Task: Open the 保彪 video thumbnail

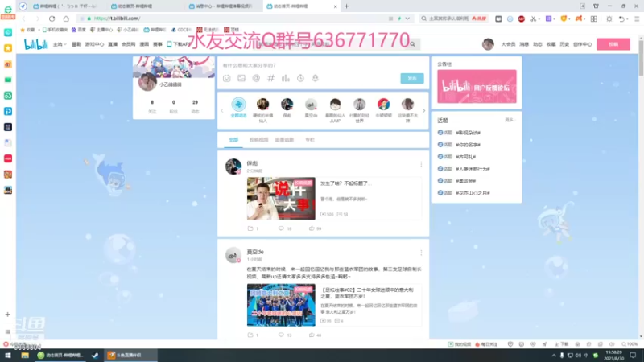Action: 281,199
